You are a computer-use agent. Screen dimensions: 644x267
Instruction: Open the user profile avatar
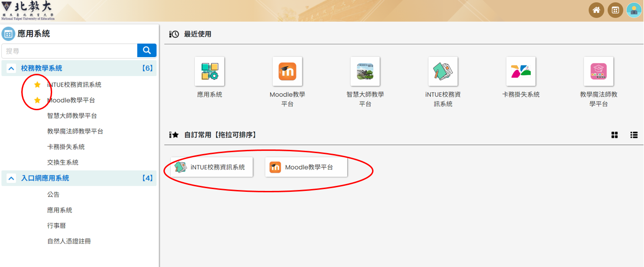(634, 10)
